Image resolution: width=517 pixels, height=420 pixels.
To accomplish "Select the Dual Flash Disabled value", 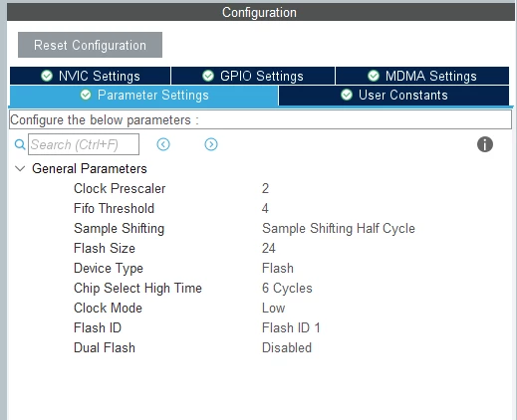I will (x=287, y=347).
